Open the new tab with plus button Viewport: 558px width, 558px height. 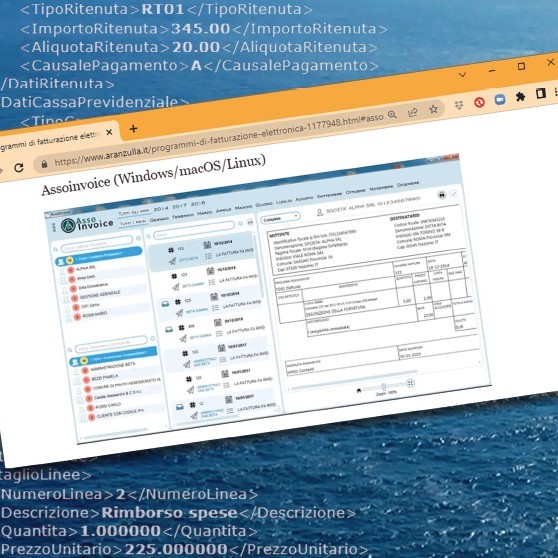pos(133,129)
